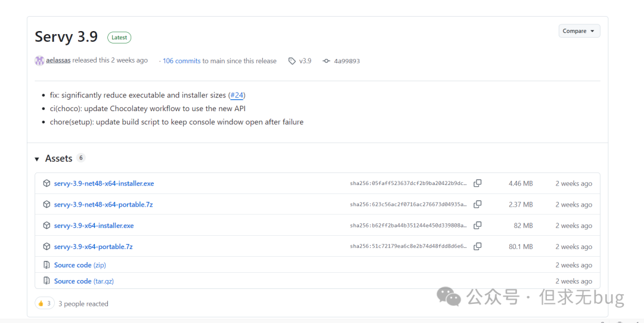Click the commit icon beside 4a99893

[x=326, y=61]
